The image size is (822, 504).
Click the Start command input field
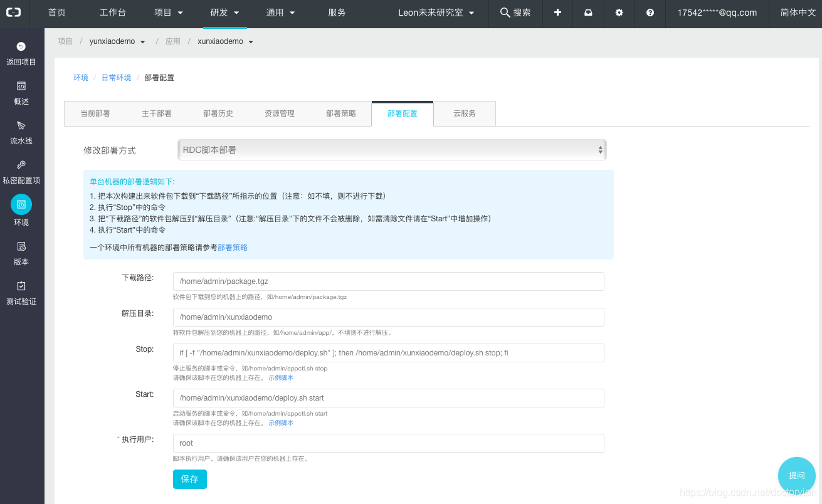click(x=388, y=398)
